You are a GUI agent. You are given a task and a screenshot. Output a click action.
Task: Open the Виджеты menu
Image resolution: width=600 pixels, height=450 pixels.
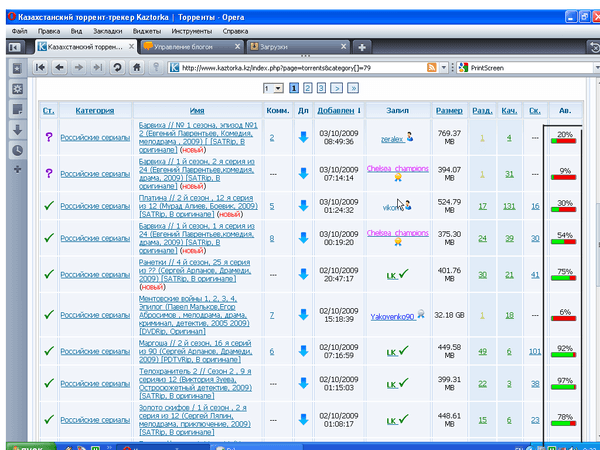147,31
